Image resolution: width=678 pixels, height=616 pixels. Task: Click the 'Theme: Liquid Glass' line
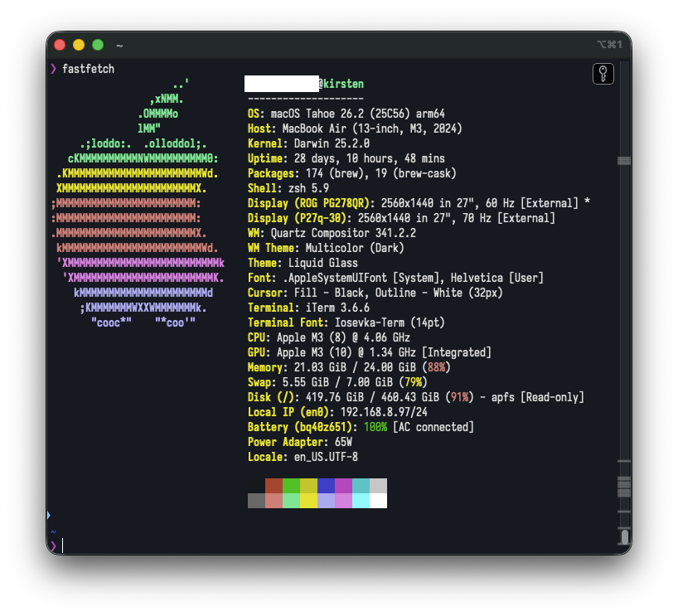pos(303,263)
